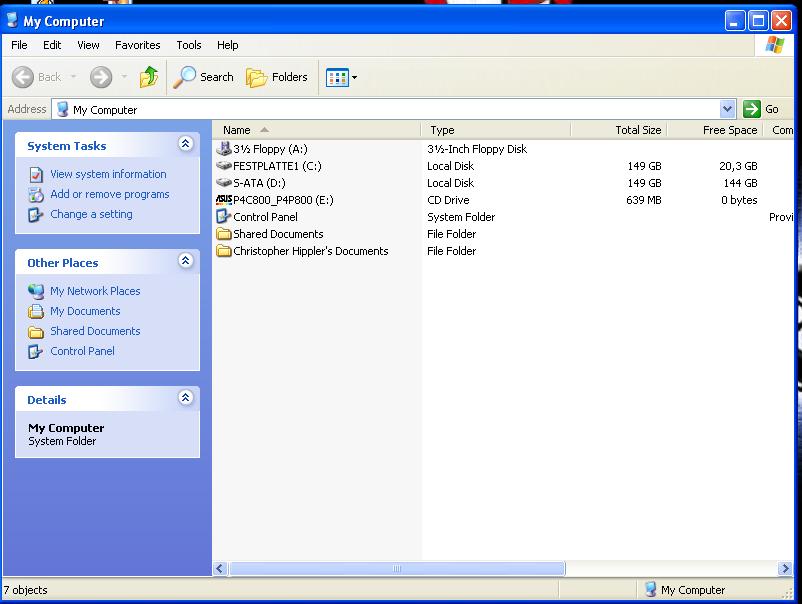Click the Shared Documents sidebar folder icon
Image resolution: width=802 pixels, height=604 pixels.
(x=36, y=332)
